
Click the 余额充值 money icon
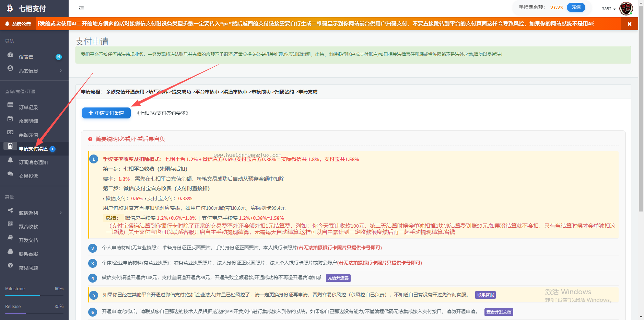tap(10, 133)
